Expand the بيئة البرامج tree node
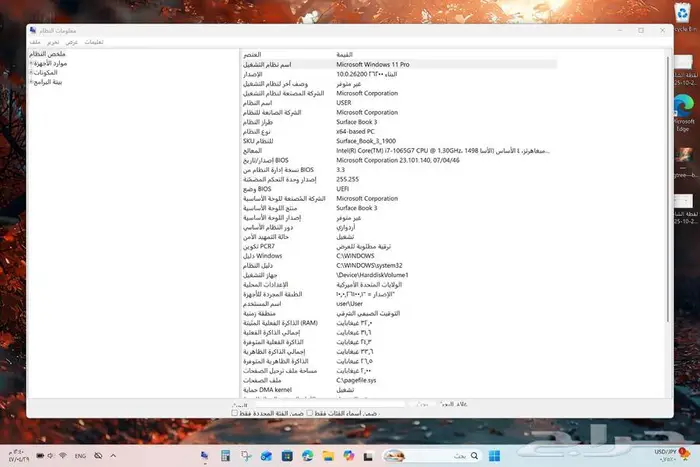The image size is (700, 467). [x=32, y=81]
